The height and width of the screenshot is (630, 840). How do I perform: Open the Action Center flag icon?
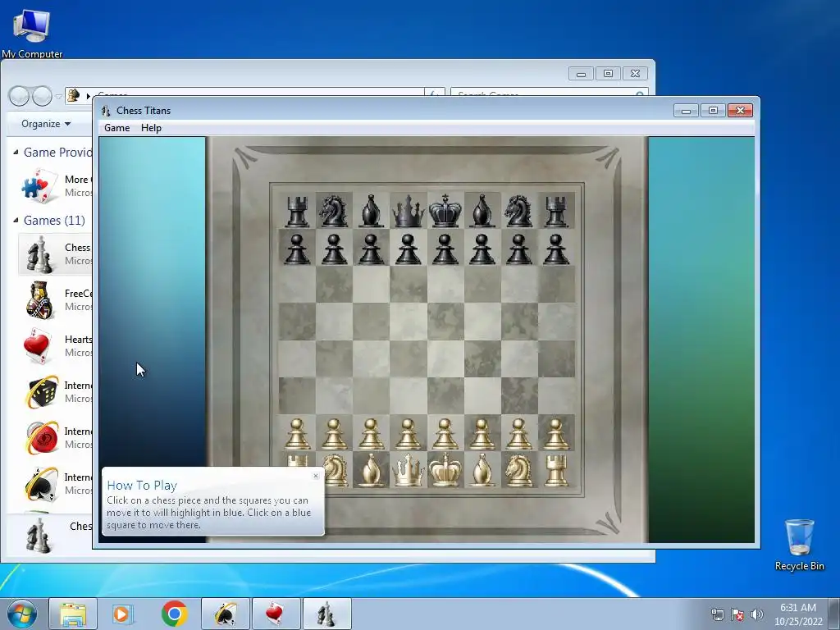737,614
